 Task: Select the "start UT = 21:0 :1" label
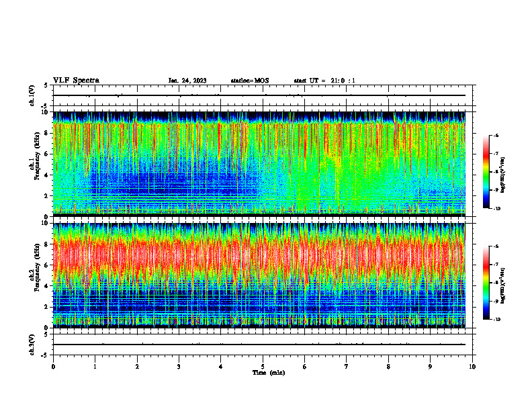point(324,81)
